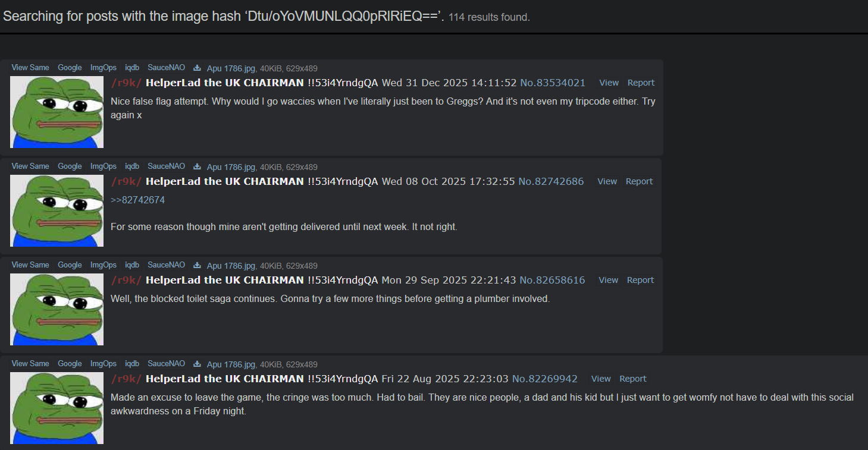Click the /r9k/ board link on the fourth post
Image resolution: width=868 pixels, height=450 pixels.
tap(126, 379)
